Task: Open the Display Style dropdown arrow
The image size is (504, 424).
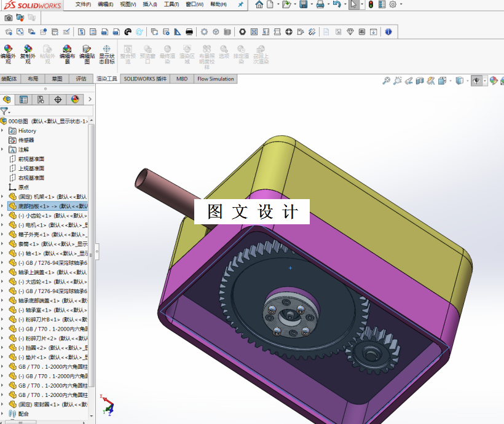Action: (467, 80)
